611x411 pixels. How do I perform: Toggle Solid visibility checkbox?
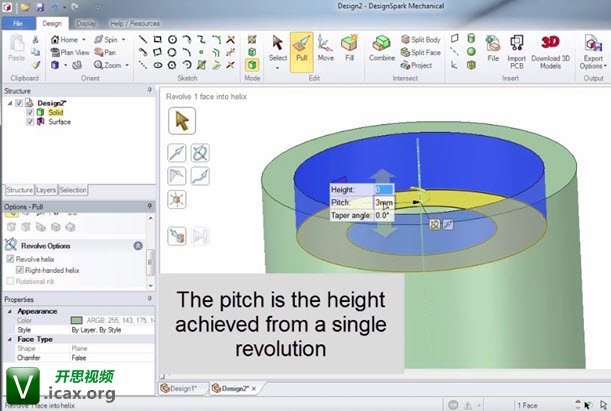(x=30, y=113)
